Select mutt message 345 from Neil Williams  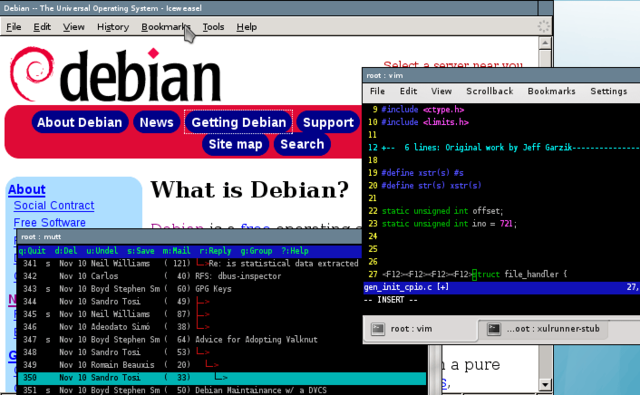tap(189, 314)
